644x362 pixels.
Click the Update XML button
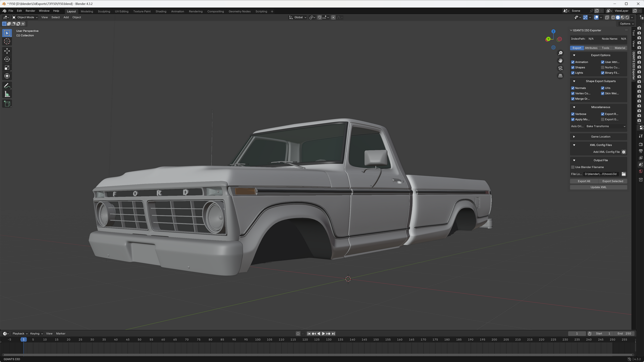point(598,187)
